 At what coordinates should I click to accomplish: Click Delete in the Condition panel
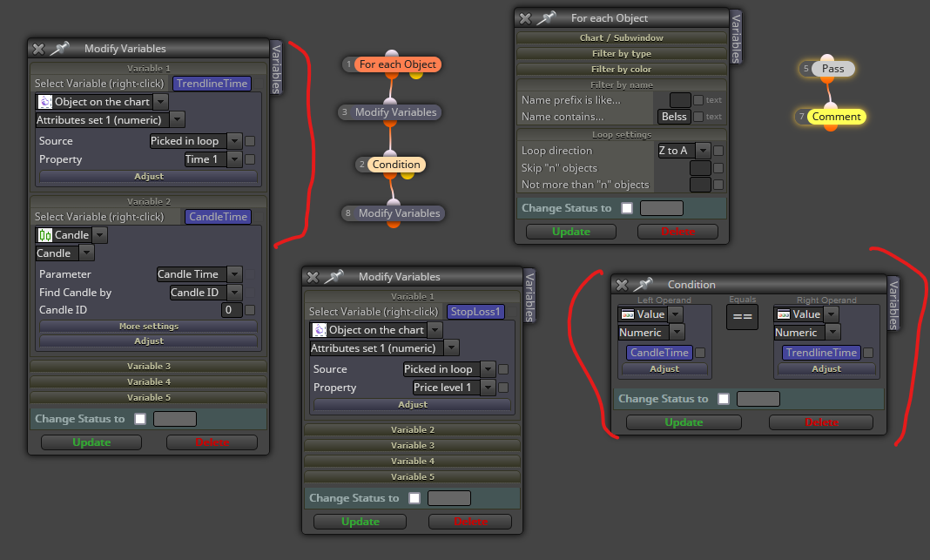click(x=821, y=422)
